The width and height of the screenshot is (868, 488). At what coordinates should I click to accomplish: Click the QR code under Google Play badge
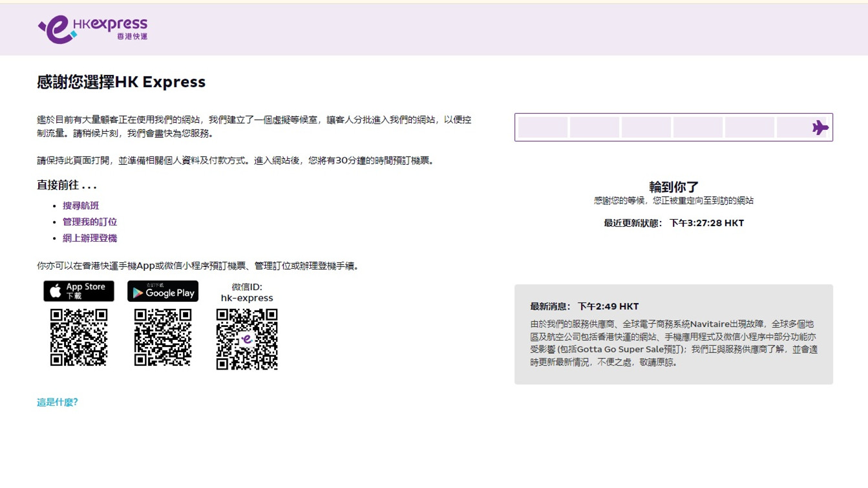pyautogui.click(x=163, y=337)
